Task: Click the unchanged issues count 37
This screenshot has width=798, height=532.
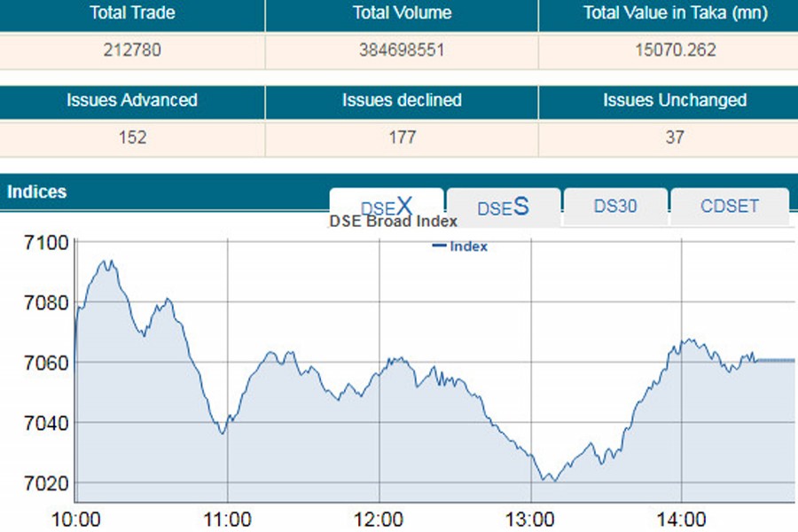Action: tap(675, 137)
